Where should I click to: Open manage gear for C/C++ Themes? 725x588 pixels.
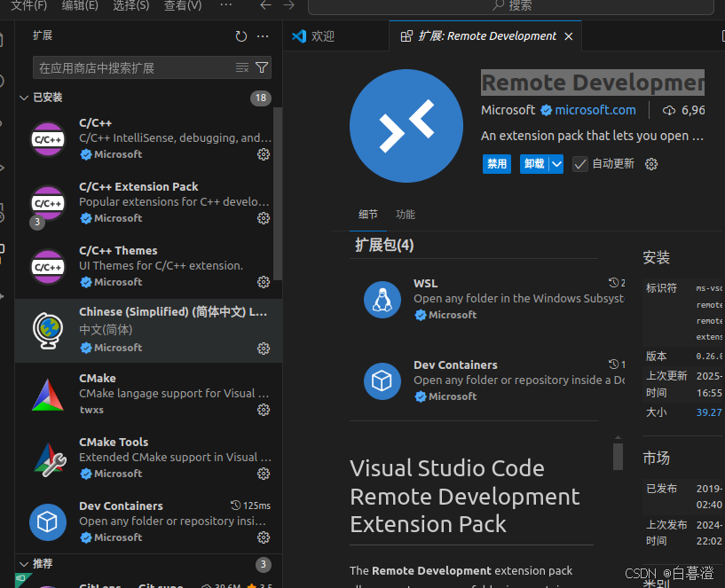[264, 282]
